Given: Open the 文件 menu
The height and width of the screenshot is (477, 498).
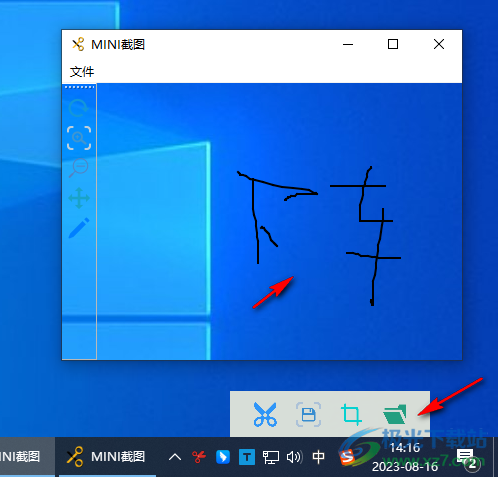Looking at the screenshot, I should pos(82,72).
